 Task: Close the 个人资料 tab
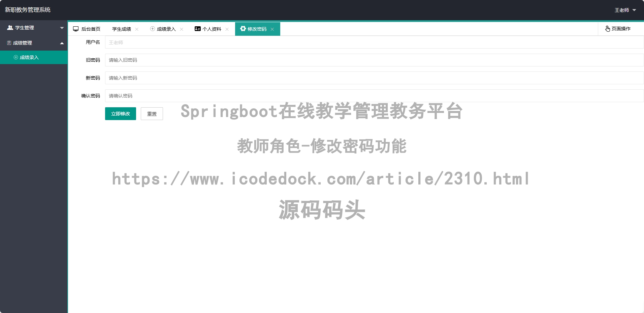(x=227, y=29)
